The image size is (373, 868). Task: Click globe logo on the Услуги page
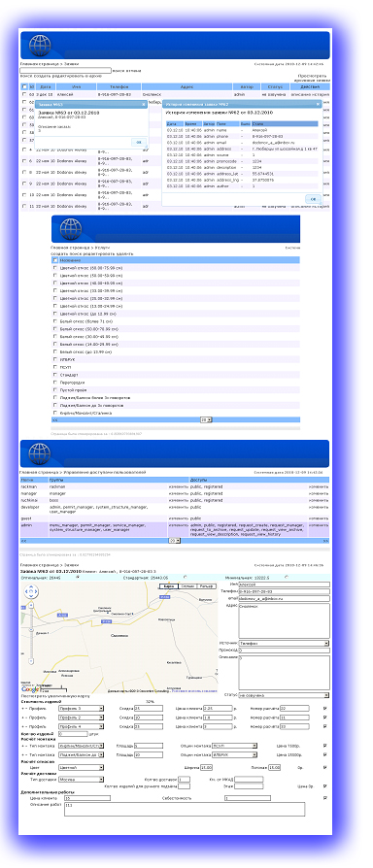pos(70,228)
